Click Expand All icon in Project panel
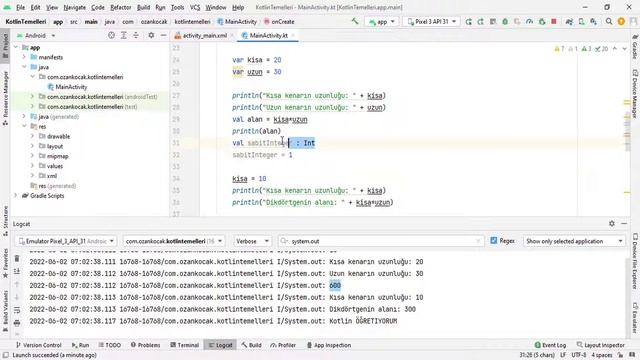Viewport: 640px width, 360px height. click(x=124, y=36)
